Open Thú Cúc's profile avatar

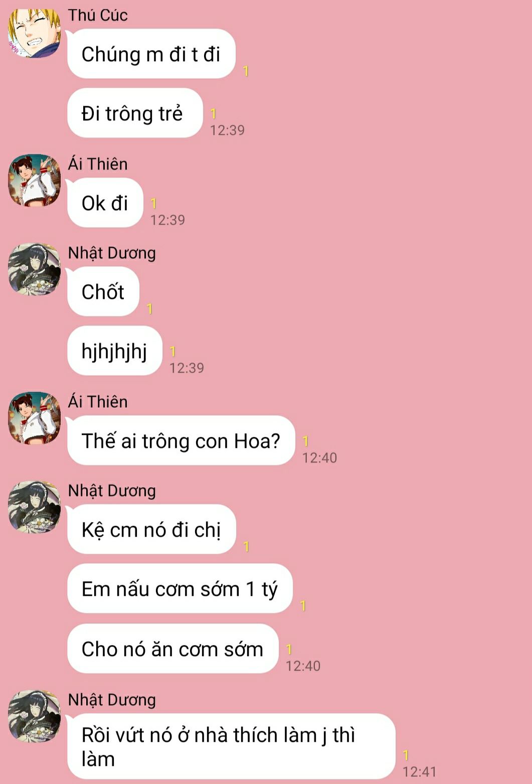coord(35,33)
